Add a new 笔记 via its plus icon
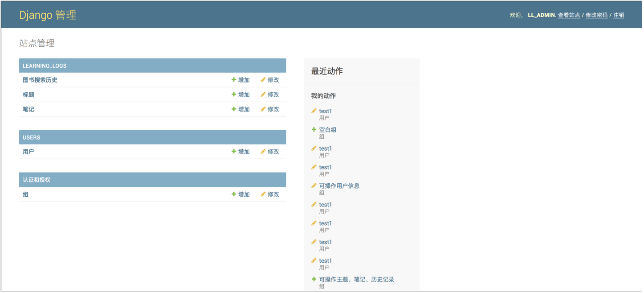This screenshot has height=293, width=644. tap(234, 109)
